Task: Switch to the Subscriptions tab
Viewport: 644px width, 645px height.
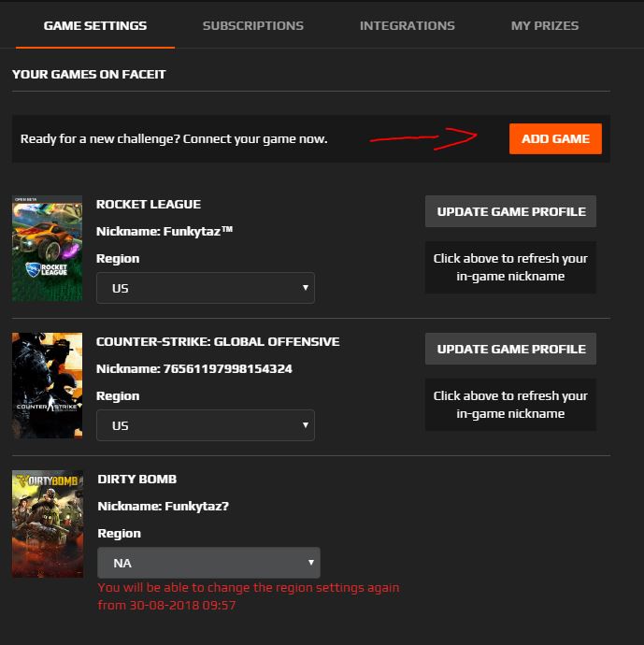Action: (x=253, y=25)
